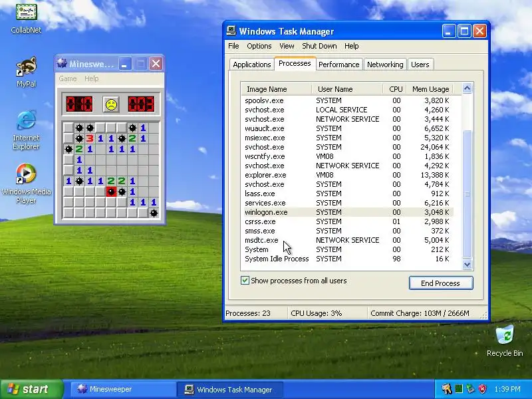
Task: Sort by the Mem Usage column header
Action: click(x=430, y=89)
